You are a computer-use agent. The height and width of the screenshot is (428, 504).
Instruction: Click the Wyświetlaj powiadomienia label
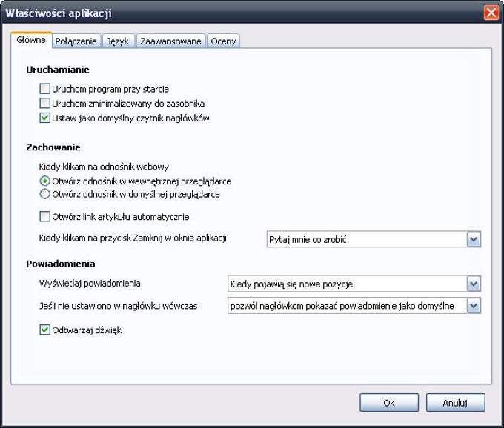(x=90, y=283)
